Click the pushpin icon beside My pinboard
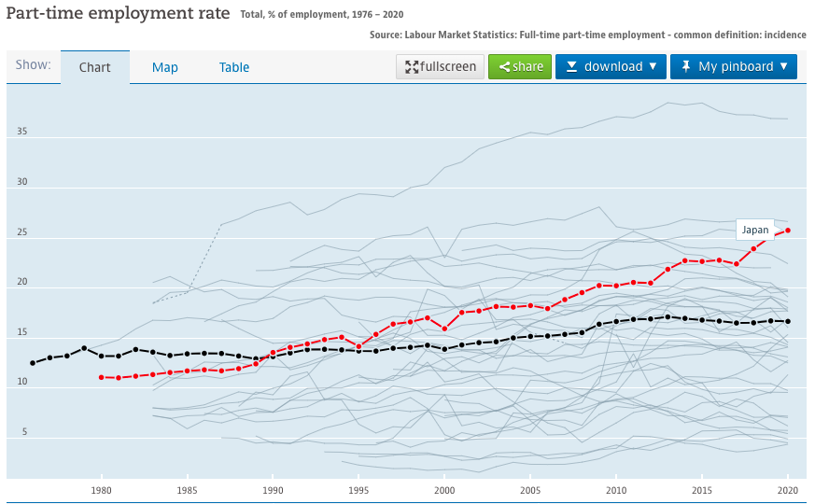Screen dimensions: 815x504 point(685,66)
